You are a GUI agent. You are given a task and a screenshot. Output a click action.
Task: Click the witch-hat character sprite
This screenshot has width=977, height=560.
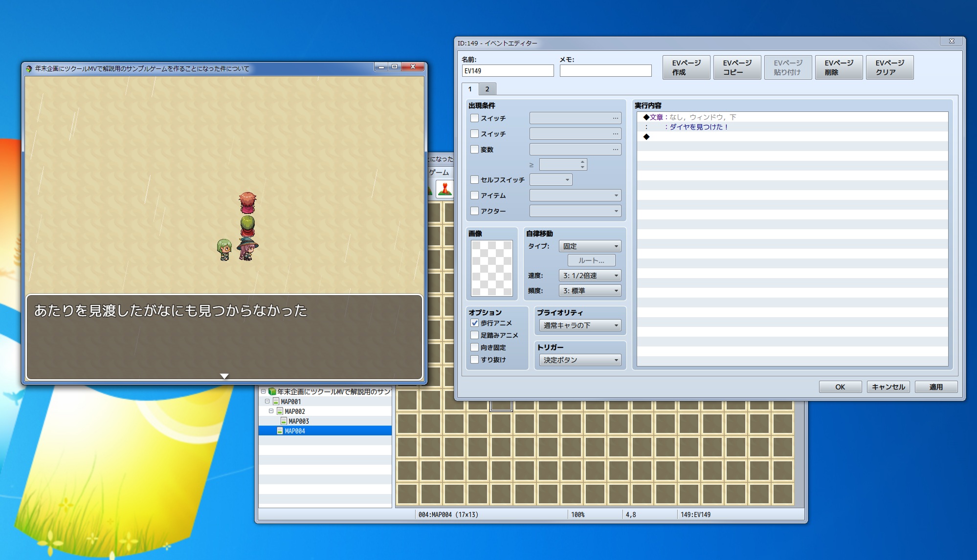(247, 249)
